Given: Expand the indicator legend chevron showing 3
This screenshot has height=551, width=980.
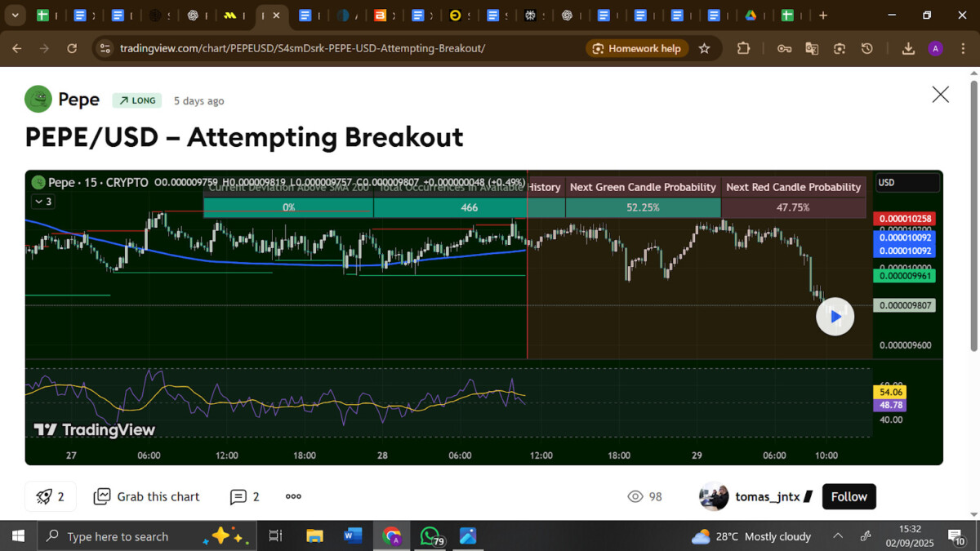Looking at the screenshot, I should point(42,202).
